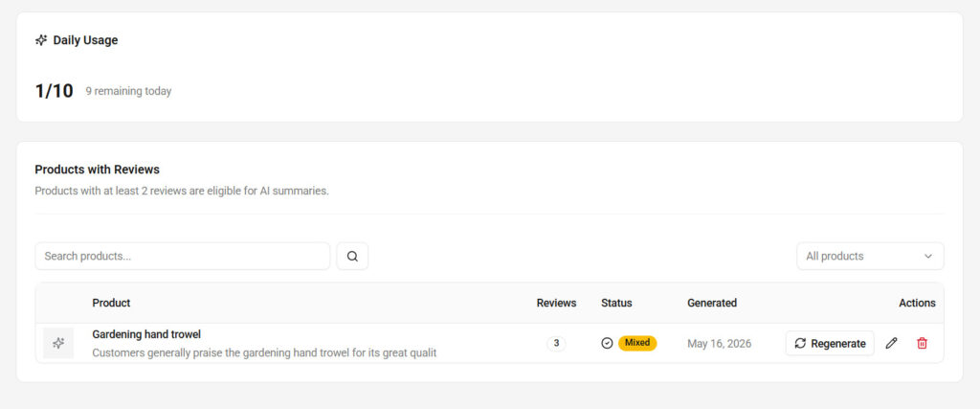The height and width of the screenshot is (409, 980).
Task: Click the sparkle thumbnail in product row
Action: (58, 343)
